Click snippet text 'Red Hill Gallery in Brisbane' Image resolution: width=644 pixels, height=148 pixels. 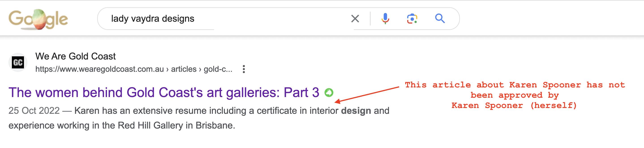176,125
